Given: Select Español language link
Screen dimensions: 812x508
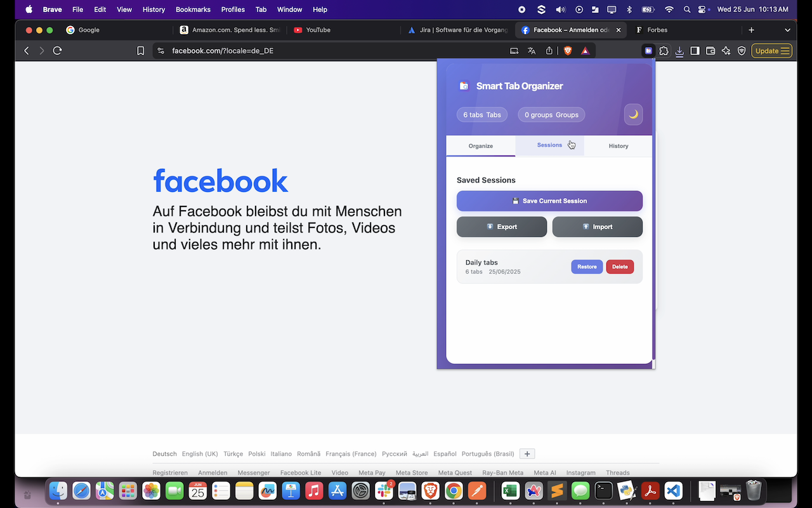Looking at the screenshot, I should point(445,454).
